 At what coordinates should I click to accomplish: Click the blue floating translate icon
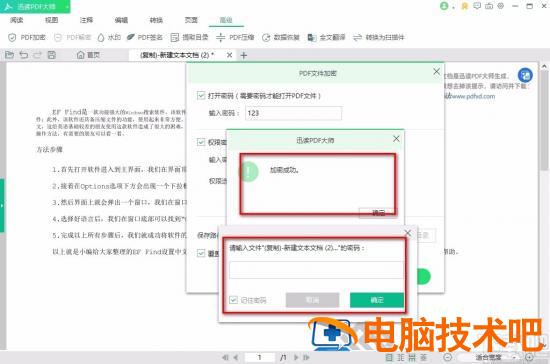(x=525, y=75)
